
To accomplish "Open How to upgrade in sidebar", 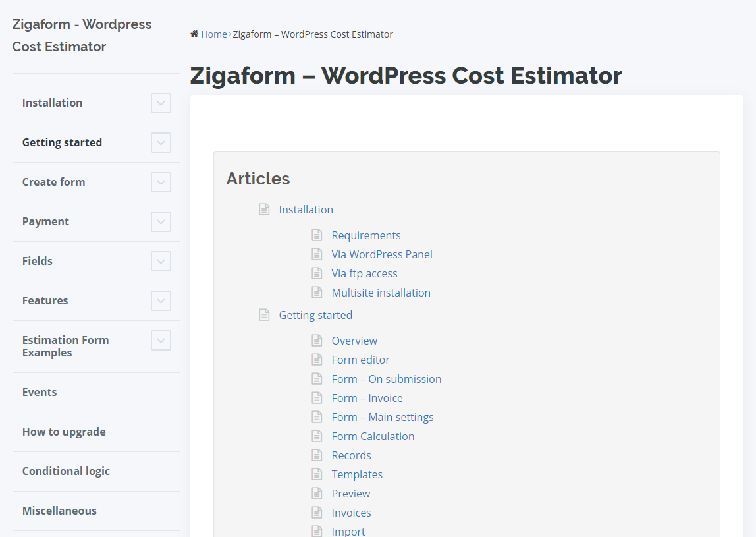I will pos(64,432).
